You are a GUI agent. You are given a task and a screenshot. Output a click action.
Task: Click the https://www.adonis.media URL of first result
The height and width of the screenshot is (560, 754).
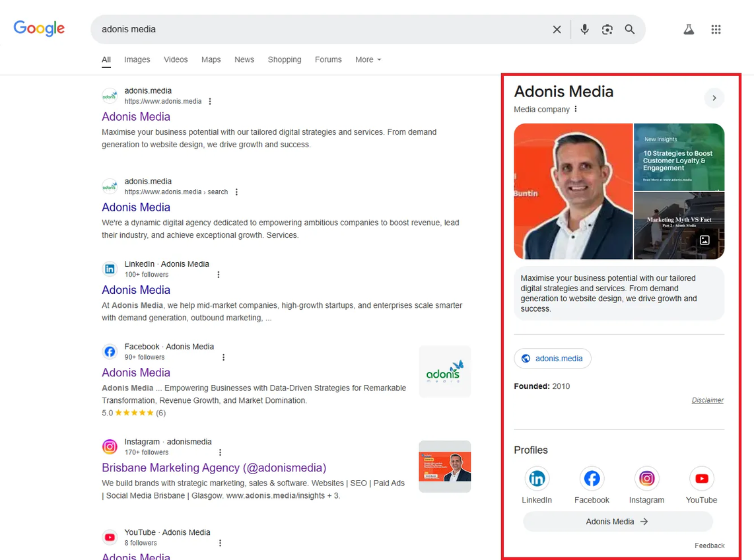(x=163, y=102)
